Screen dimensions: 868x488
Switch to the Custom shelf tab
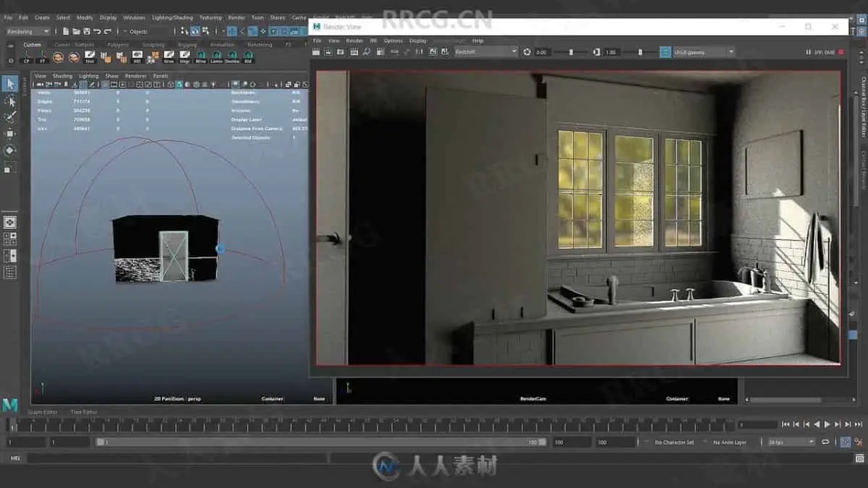[32, 45]
